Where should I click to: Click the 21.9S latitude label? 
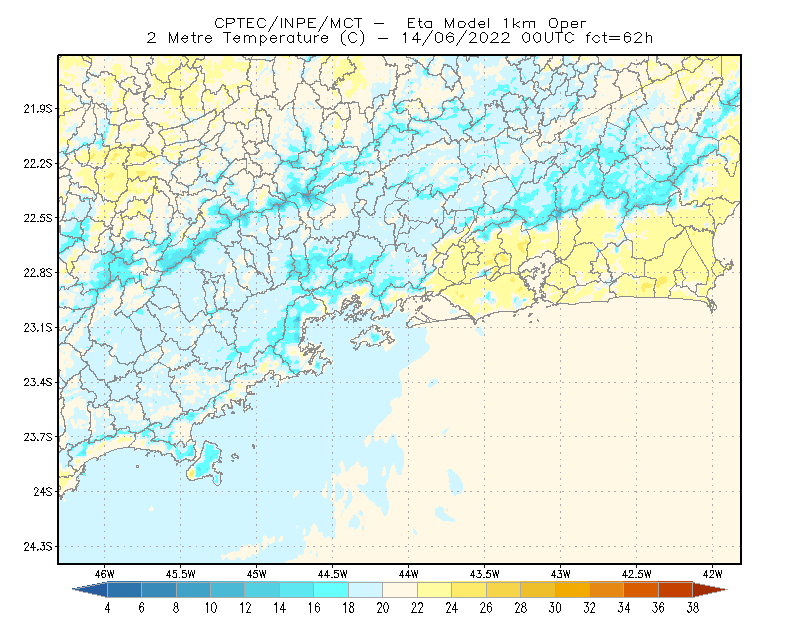[38, 109]
